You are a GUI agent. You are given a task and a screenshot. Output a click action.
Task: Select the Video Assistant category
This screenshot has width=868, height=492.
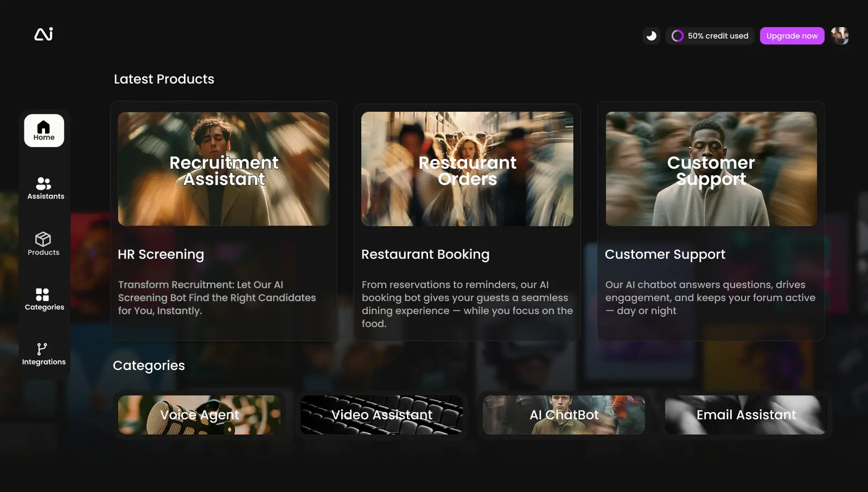coord(382,415)
